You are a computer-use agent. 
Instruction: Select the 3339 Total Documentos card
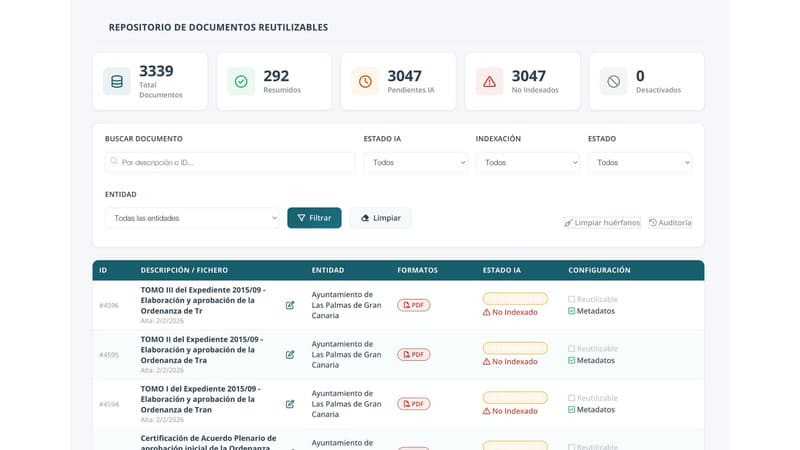(150, 82)
